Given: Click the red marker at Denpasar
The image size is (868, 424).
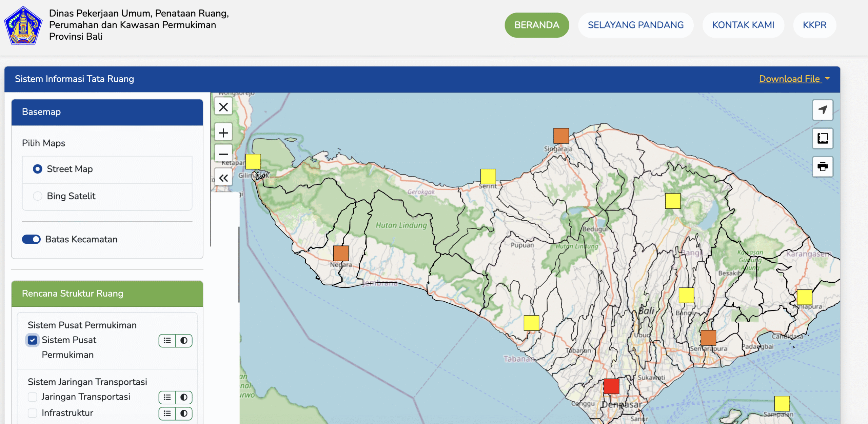Looking at the screenshot, I should click(x=611, y=386).
